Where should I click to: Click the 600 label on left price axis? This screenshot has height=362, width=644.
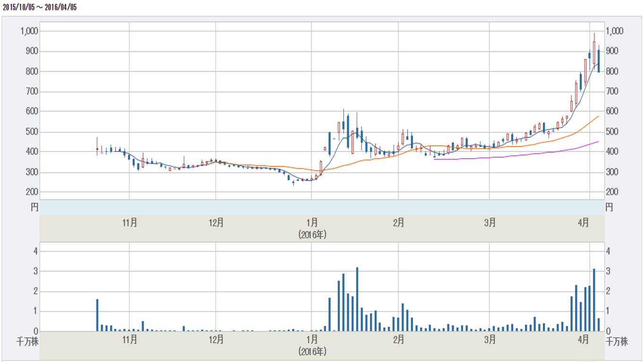[32, 111]
